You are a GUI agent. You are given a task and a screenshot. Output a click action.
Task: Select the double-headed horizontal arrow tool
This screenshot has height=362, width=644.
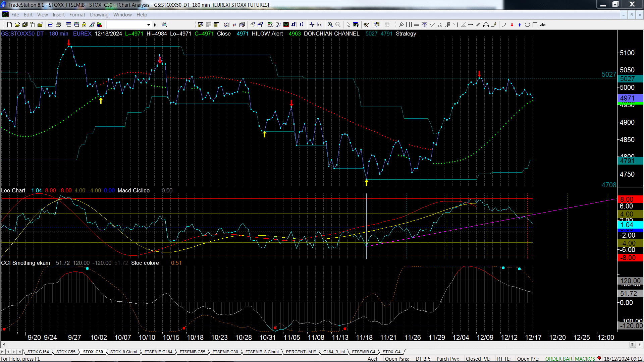pyautogui.click(x=471, y=25)
